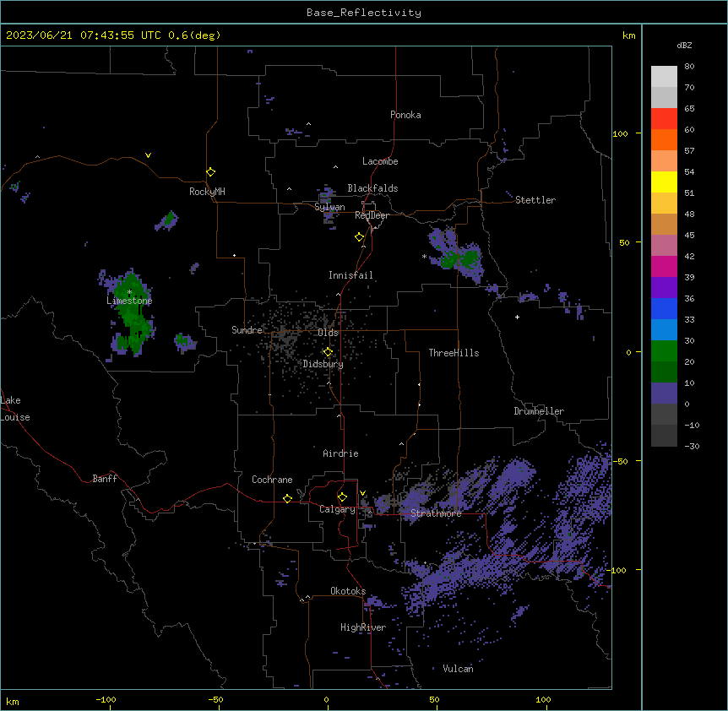728x711 pixels.
Task: Click the white asterisk above Limestone label
Action: tap(129, 292)
